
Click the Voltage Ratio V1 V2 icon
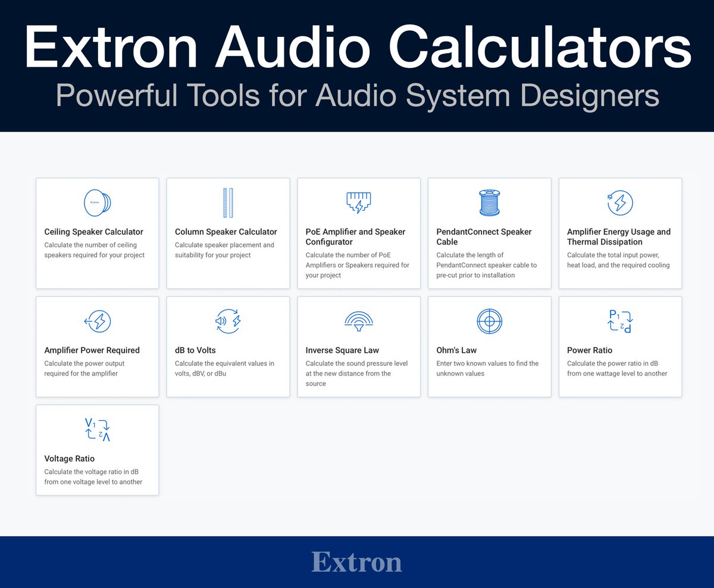click(x=98, y=430)
